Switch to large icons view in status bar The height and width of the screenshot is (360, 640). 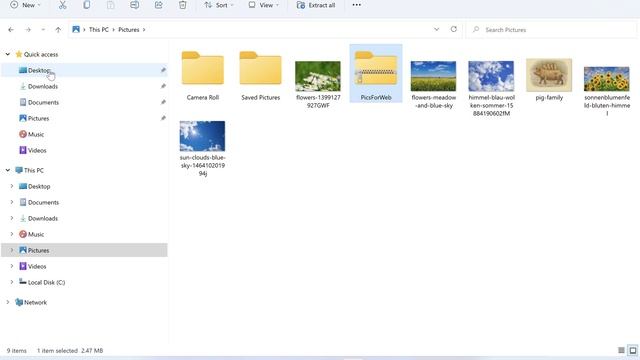pos(633,350)
